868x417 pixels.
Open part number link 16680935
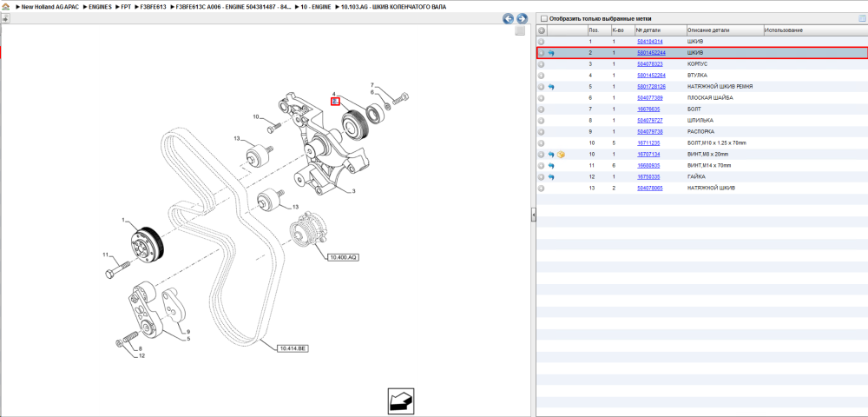(x=648, y=166)
